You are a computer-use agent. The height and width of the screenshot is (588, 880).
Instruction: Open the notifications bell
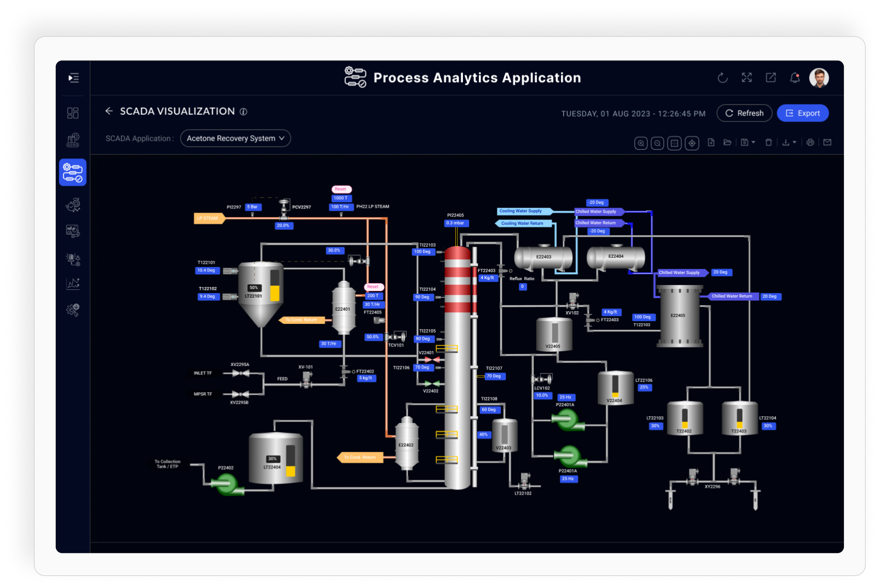point(795,78)
